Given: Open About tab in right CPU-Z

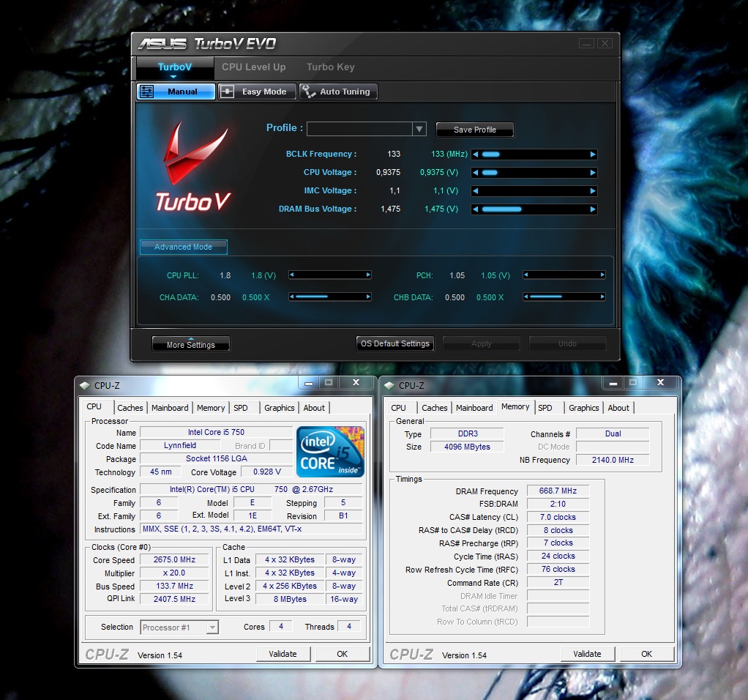Looking at the screenshot, I should (618, 408).
